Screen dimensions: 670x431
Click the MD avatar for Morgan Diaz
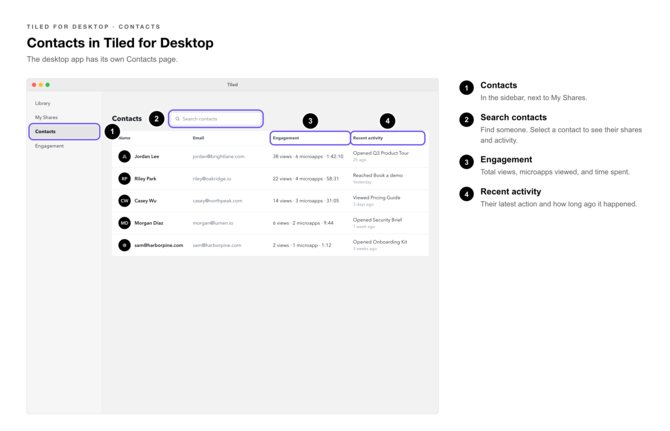coord(124,223)
